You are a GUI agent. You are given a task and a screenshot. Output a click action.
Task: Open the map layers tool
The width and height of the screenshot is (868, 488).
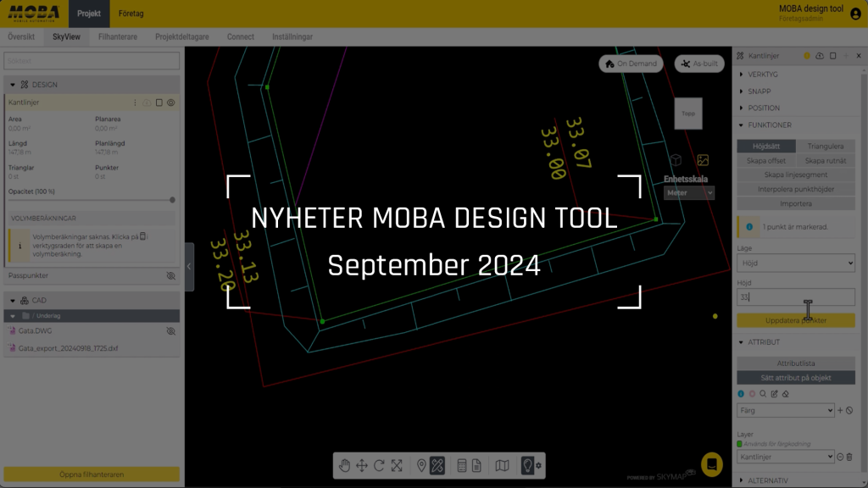pos(502,466)
